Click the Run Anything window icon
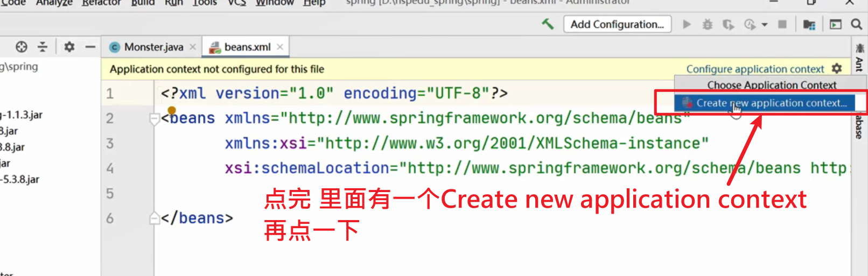The image size is (868, 276). coord(836,24)
